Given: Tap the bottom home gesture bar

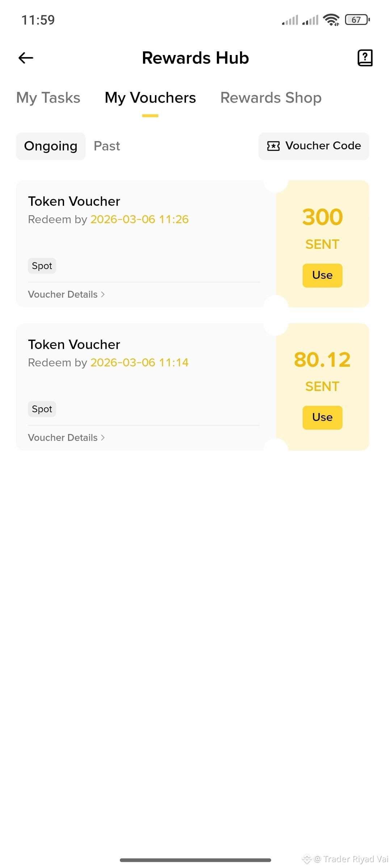Looking at the screenshot, I should [x=195, y=860].
